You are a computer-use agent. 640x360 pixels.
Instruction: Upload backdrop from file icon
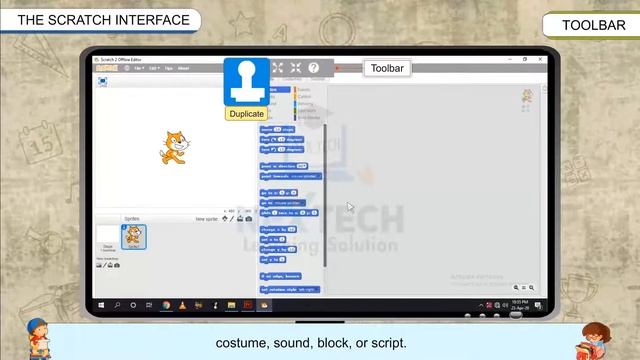point(110,265)
